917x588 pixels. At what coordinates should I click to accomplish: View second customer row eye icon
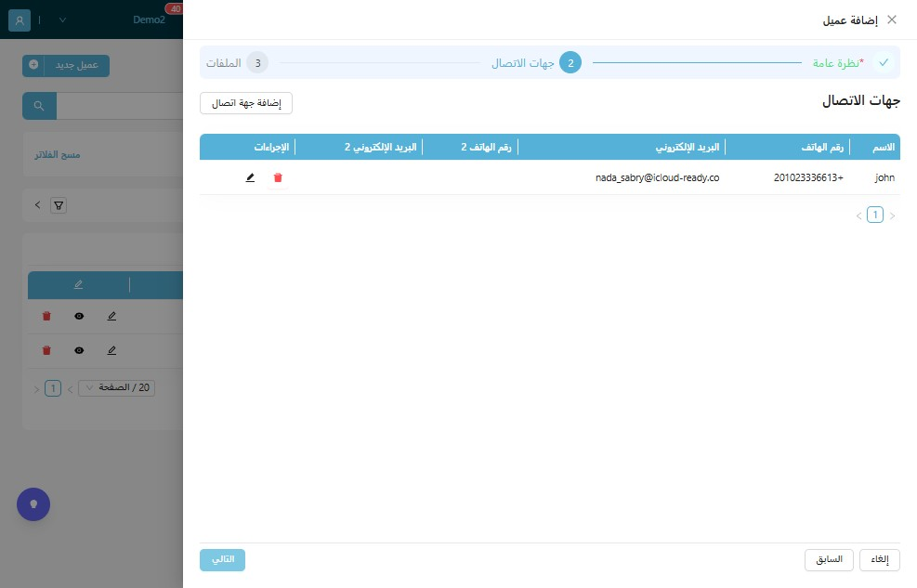(79, 351)
